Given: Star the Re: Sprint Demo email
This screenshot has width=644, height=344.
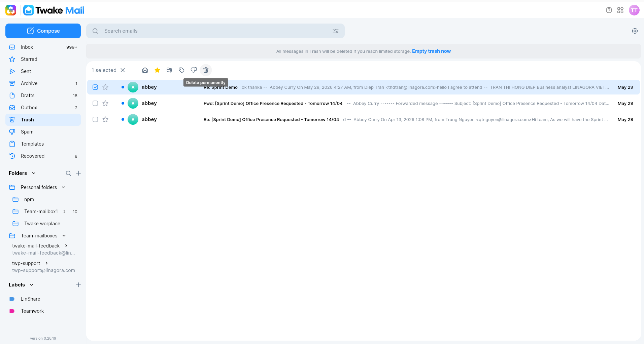Looking at the screenshot, I should point(105,87).
